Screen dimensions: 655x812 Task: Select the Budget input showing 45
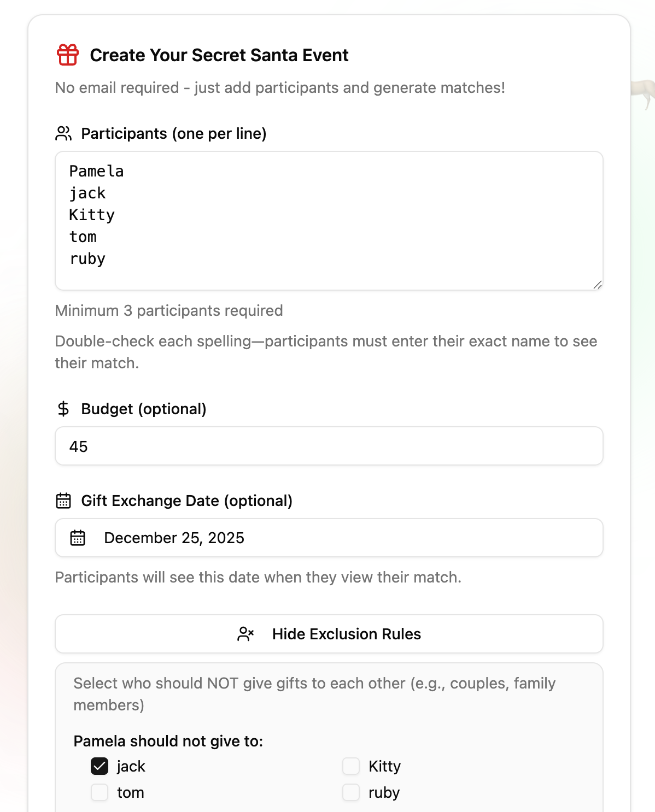point(328,446)
